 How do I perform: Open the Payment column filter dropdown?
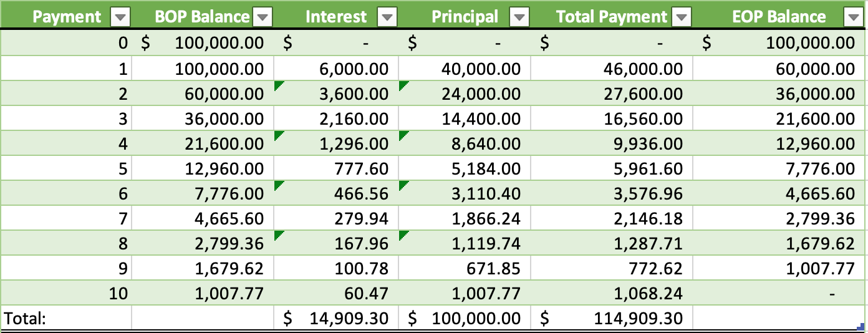click(x=120, y=17)
